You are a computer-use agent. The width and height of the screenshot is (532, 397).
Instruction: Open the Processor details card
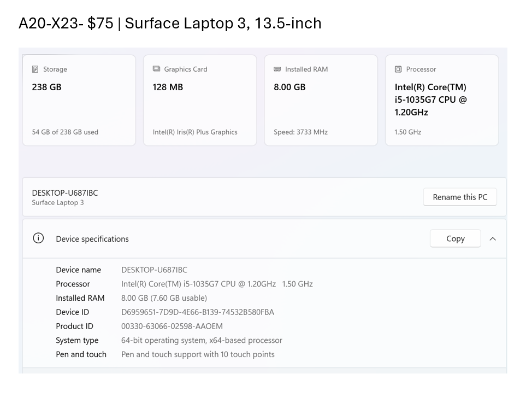click(442, 100)
